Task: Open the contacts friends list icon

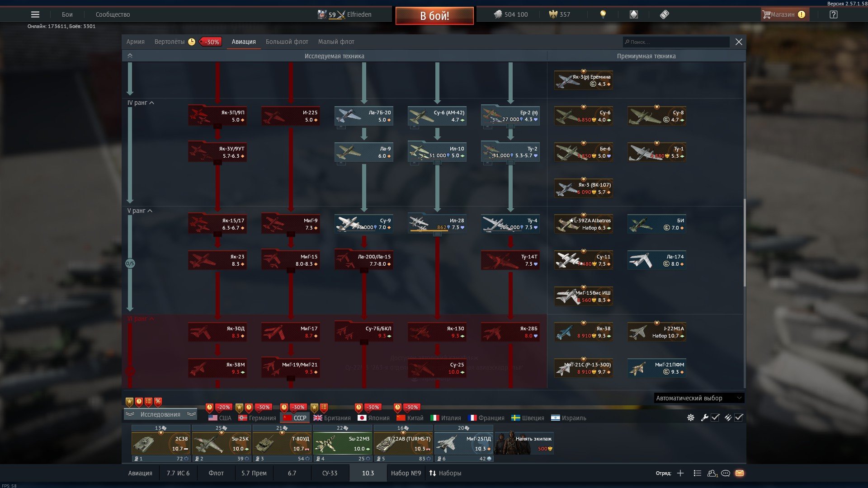Action: (712, 473)
